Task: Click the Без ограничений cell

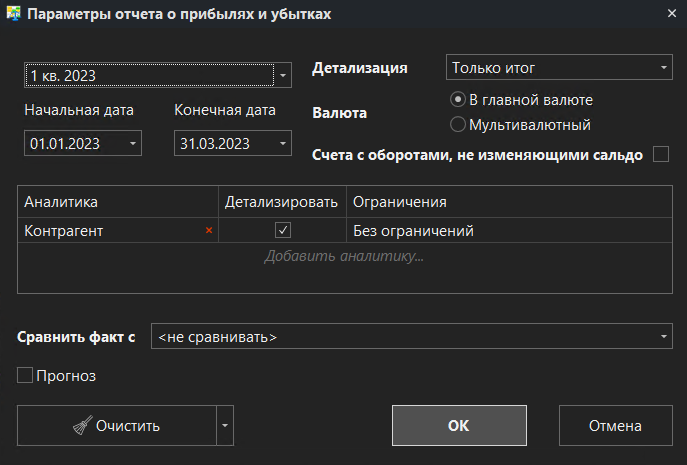Action: pos(412,231)
